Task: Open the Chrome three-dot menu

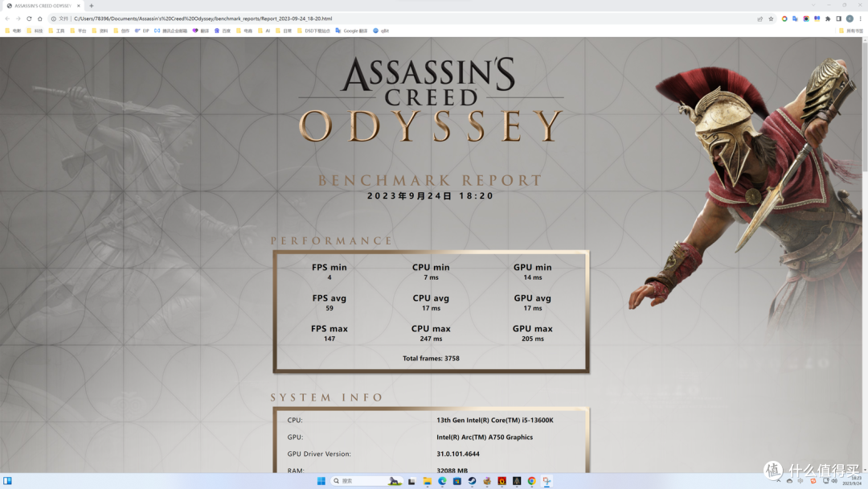Action: tap(860, 18)
